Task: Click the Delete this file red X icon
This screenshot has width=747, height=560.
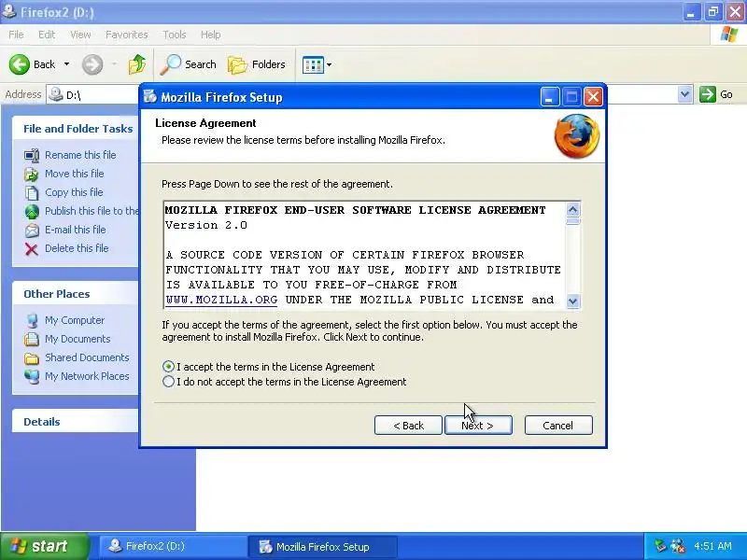Action: click(32, 248)
